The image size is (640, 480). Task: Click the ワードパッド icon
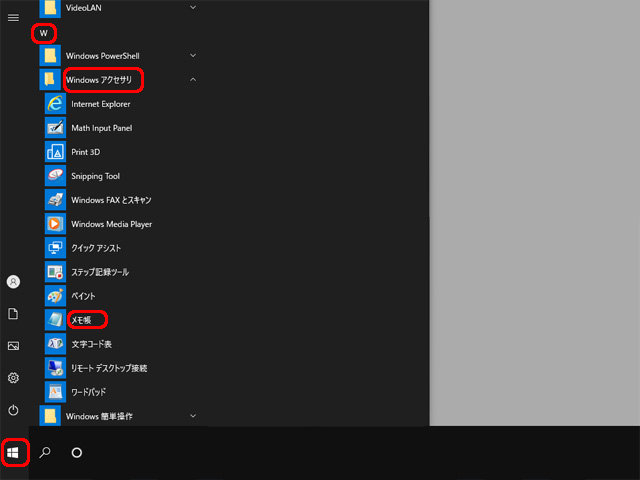click(x=55, y=392)
